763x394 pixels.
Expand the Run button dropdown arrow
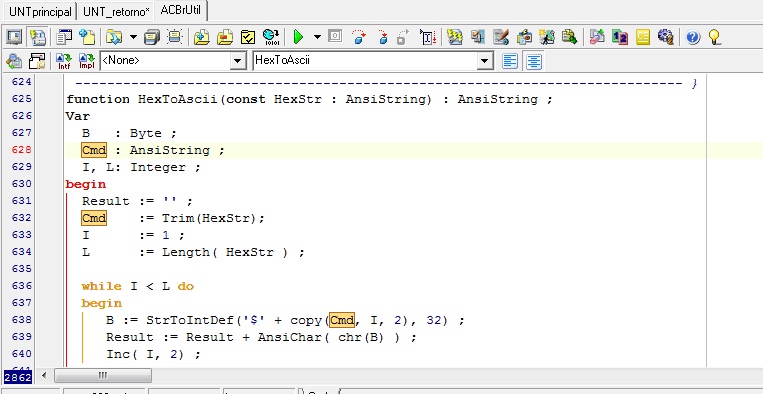(x=317, y=37)
